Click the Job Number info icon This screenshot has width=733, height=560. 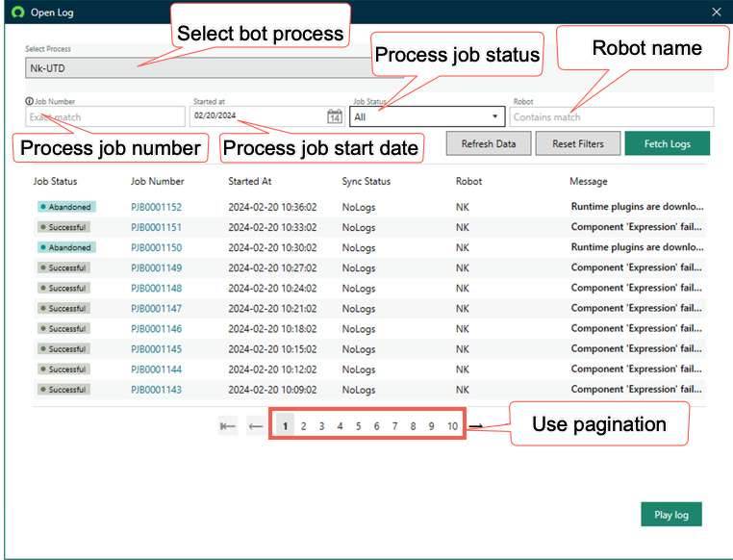click(29, 101)
